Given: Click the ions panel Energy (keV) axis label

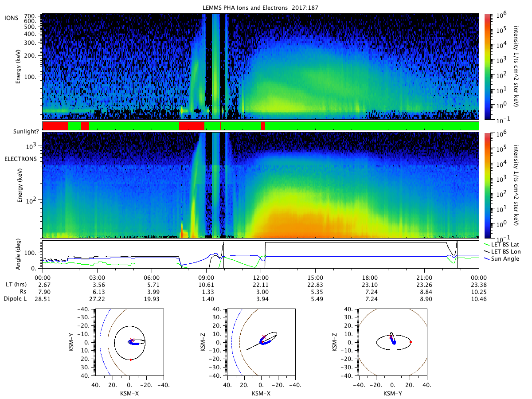Looking at the screenshot, I should tap(19, 67).
